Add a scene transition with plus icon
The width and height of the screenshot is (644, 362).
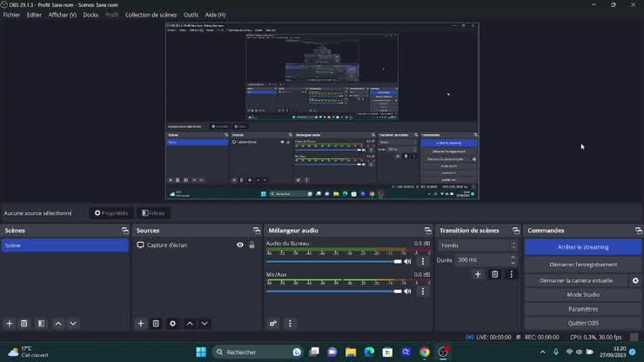coord(477,274)
